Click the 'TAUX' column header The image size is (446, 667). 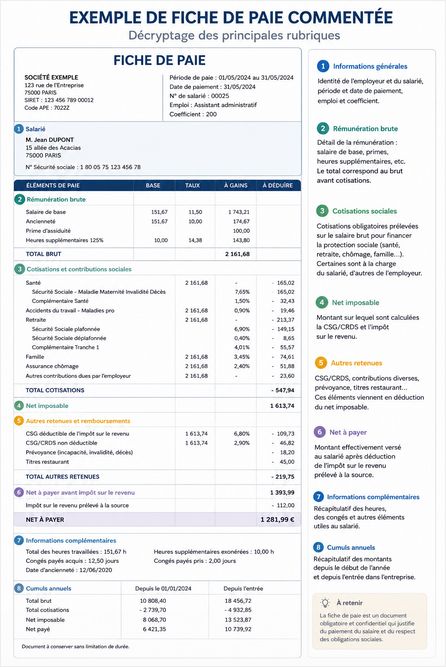192,185
